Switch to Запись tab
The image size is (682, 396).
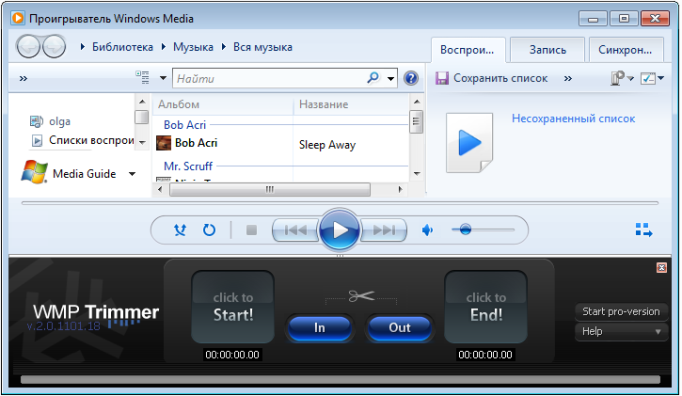coord(548,50)
